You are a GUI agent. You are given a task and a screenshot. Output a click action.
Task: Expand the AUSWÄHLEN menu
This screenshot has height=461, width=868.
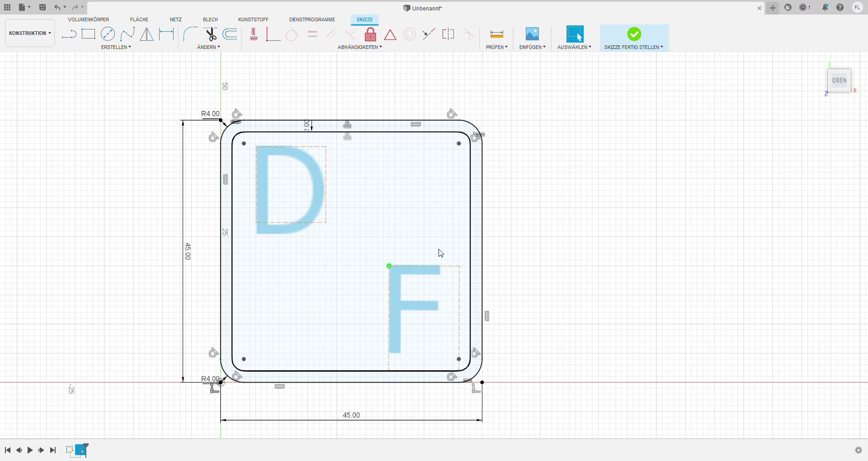[574, 47]
